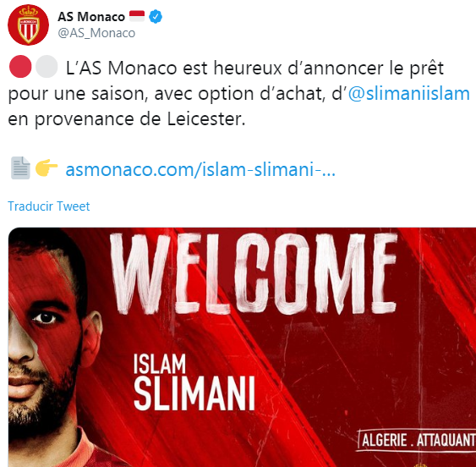Click the ALGERIE . ATTAQUANT label
Screen dimensions: 476x467
point(417,440)
